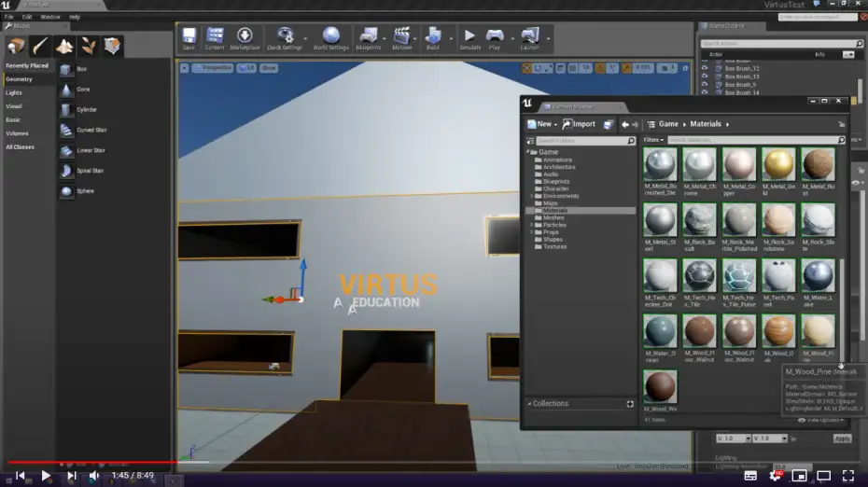Toggle visibility of Box Brush_5
Viewport: 868px width, 487px height.
(705, 85)
